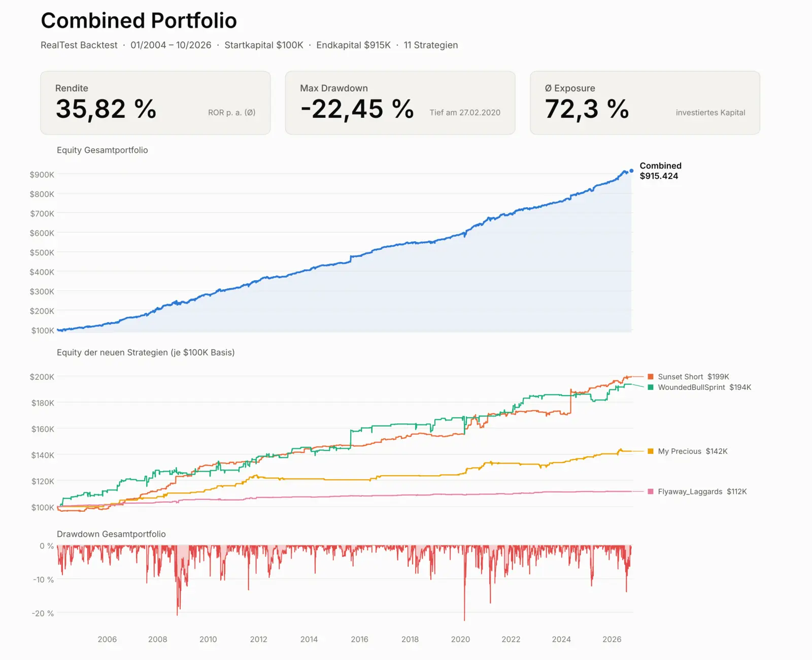Click the $500K axis label of the equity chart

(x=42, y=253)
